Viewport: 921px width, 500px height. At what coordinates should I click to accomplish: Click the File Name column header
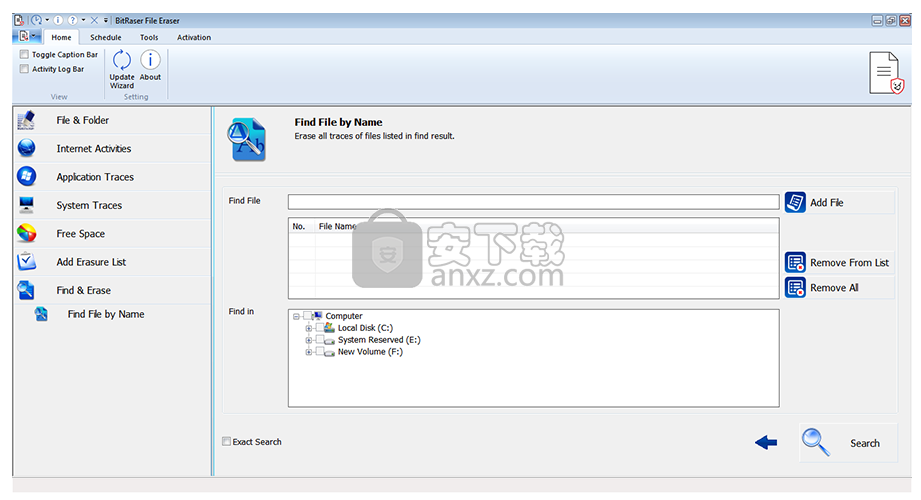click(x=338, y=226)
